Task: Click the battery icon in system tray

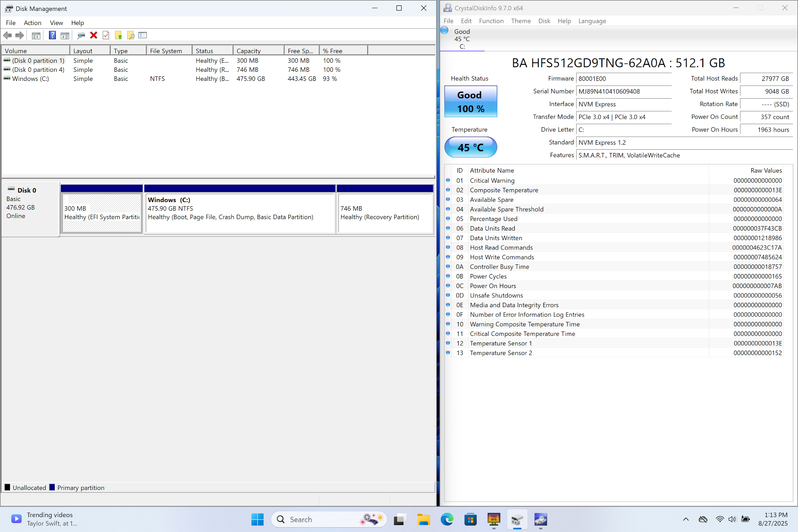Action: point(745,519)
